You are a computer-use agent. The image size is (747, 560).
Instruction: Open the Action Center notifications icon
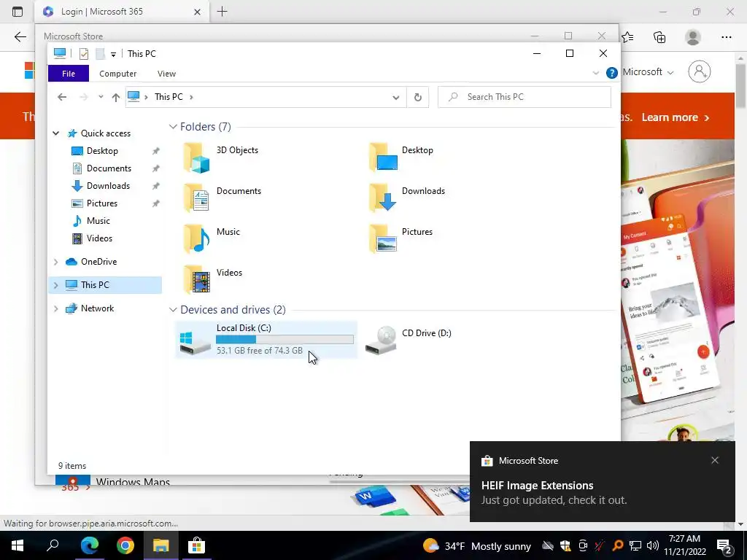(x=724, y=545)
